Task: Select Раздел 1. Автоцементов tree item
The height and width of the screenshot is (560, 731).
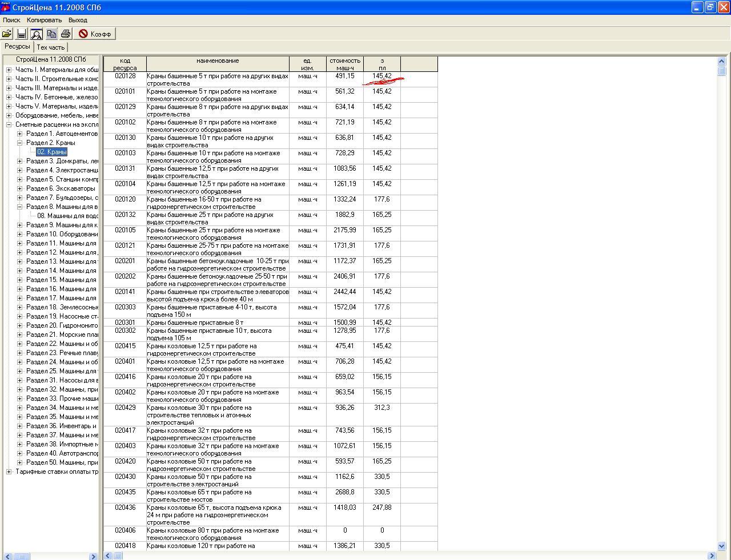Action: [x=62, y=134]
